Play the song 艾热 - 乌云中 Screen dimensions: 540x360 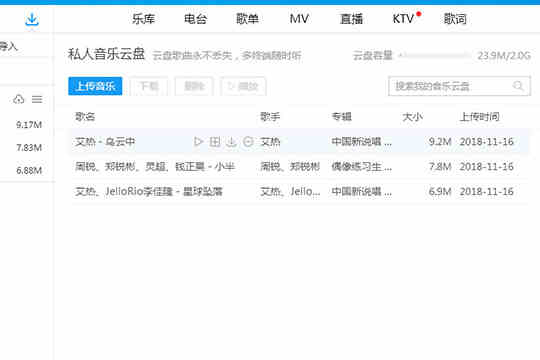coord(198,142)
